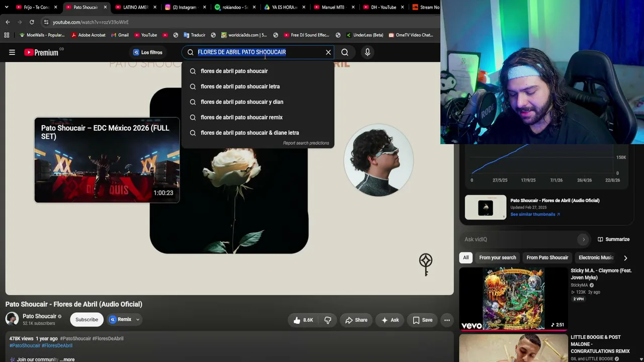Choose suggestion "flores de abril pato shoucair y dian"

pyautogui.click(x=258, y=102)
